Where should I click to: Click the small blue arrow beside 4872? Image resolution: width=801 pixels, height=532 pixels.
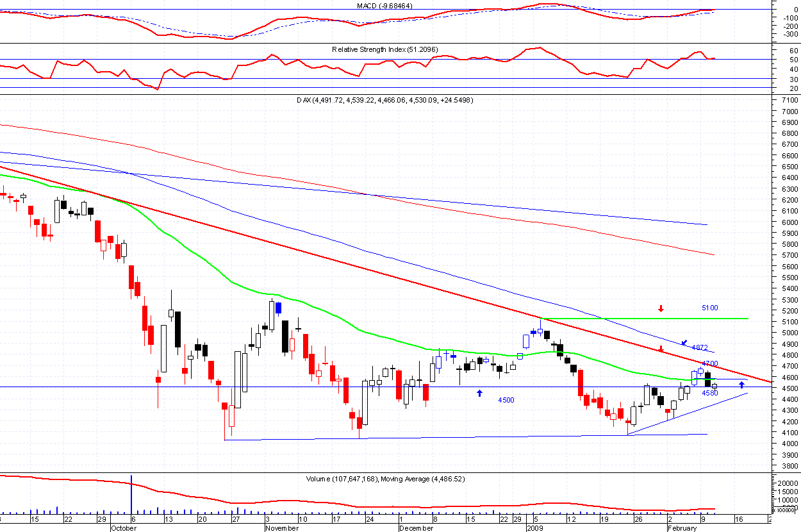pyautogui.click(x=684, y=343)
